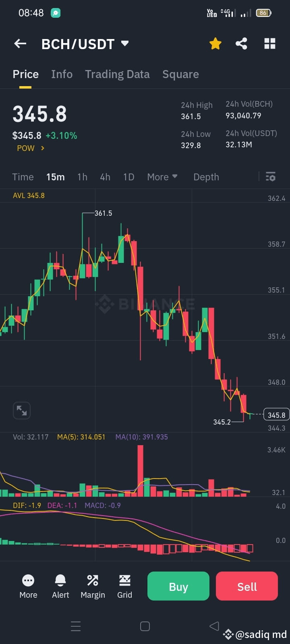The height and width of the screenshot is (644, 290).
Task: Expand the chart to fullscreen view
Action: (x=22, y=410)
